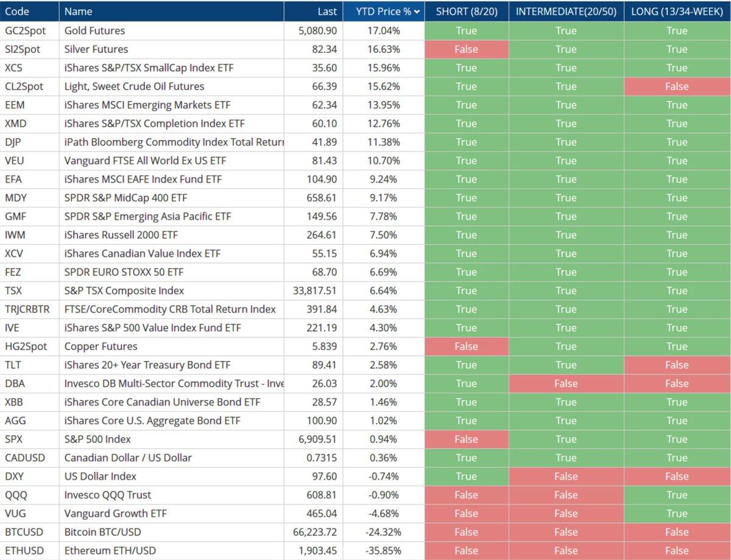Click the False INTERMEDIATE cell for DBA
Viewport: 731px width, 560px height.
tap(567, 383)
